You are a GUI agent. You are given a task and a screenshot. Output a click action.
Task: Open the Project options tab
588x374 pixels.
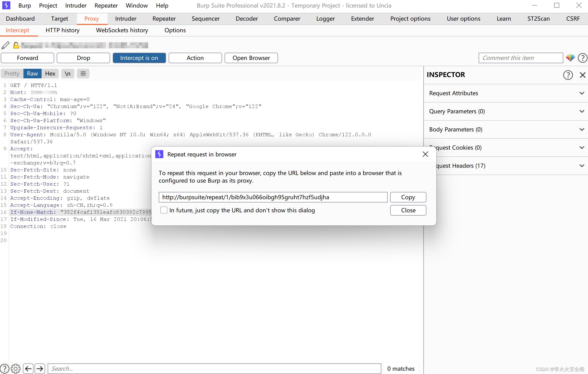410,19
